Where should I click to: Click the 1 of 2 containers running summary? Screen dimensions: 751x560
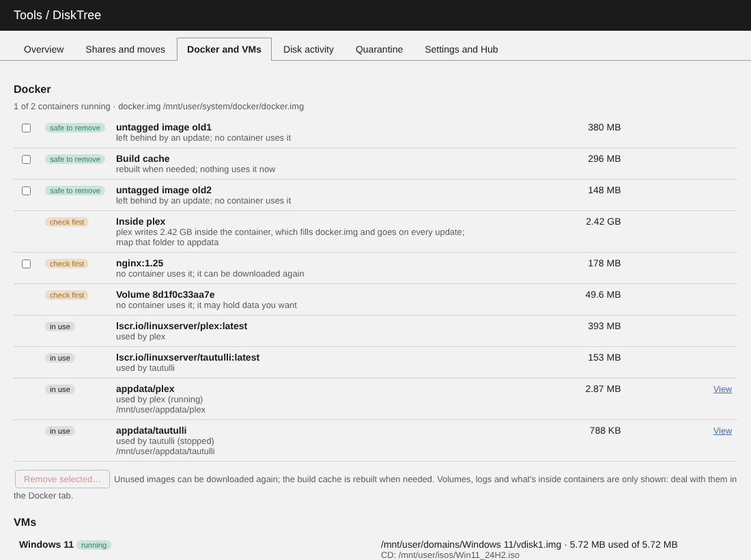pyautogui.click(x=158, y=107)
